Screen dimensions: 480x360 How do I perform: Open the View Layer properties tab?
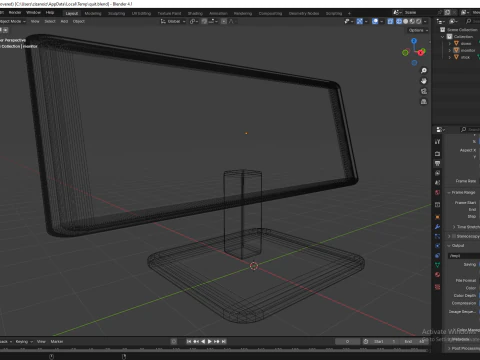tap(438, 173)
